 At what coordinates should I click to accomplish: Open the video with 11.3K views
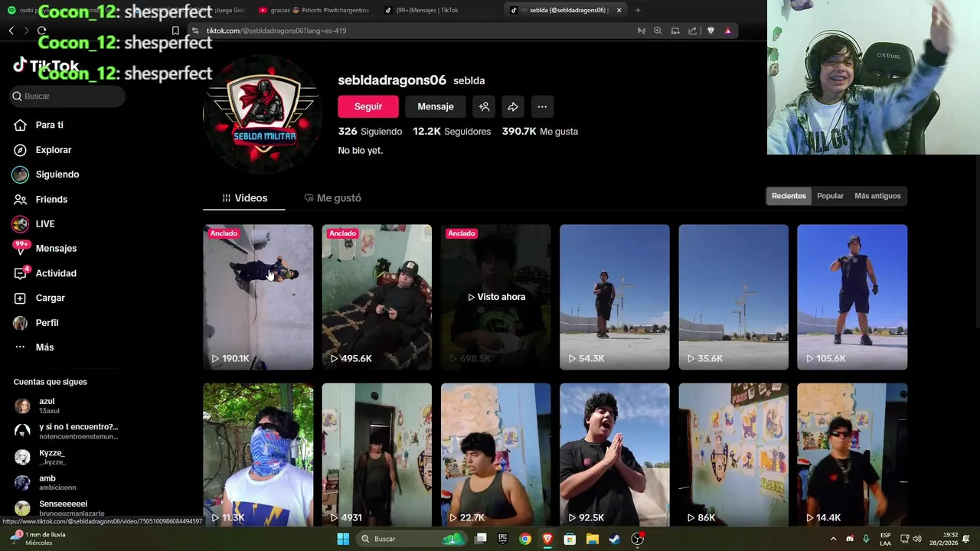tap(258, 455)
